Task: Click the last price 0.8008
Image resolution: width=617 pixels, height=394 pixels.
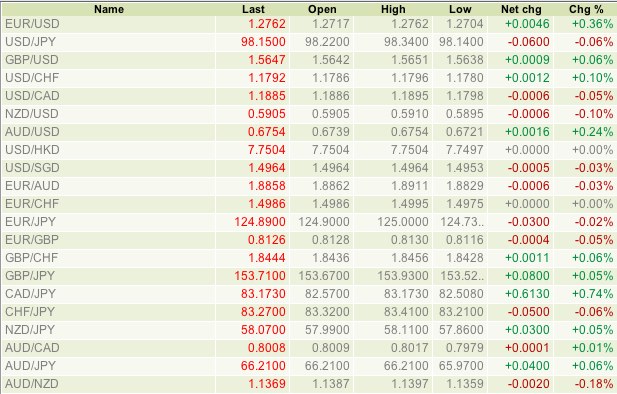Action: [267, 348]
